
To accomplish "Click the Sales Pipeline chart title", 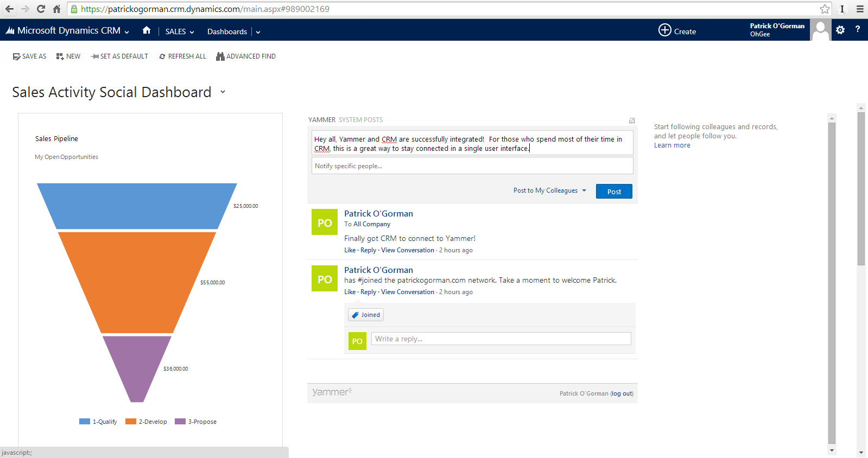I will (56, 139).
